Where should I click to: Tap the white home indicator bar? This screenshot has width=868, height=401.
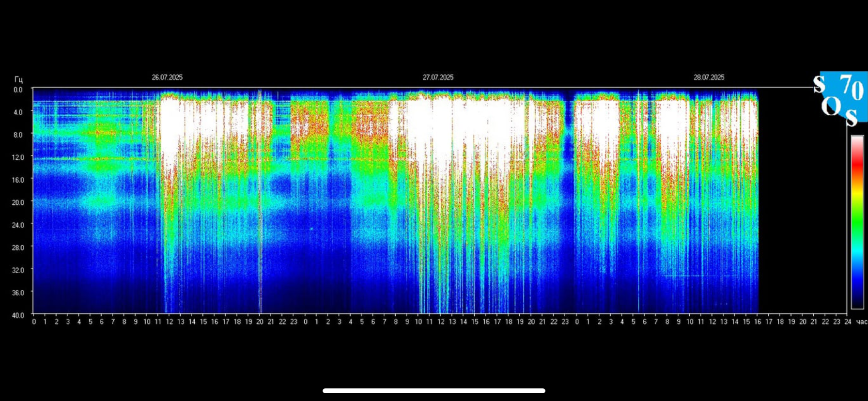[434, 391]
